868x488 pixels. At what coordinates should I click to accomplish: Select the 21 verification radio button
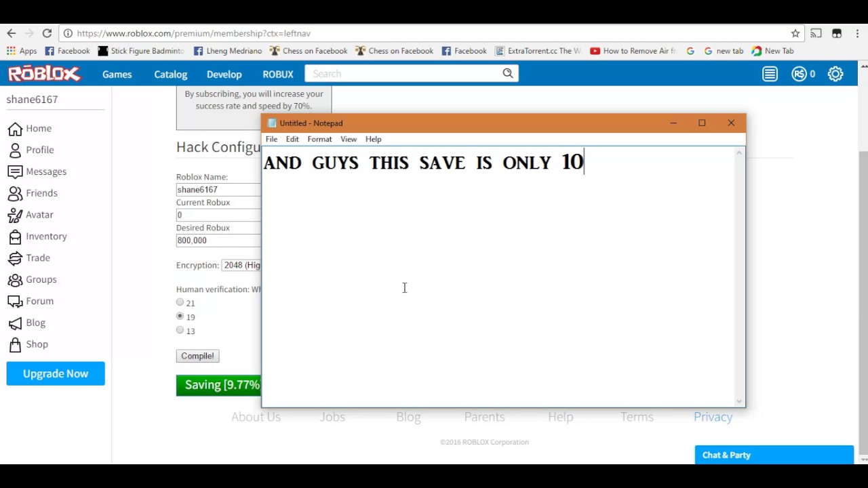click(x=180, y=302)
